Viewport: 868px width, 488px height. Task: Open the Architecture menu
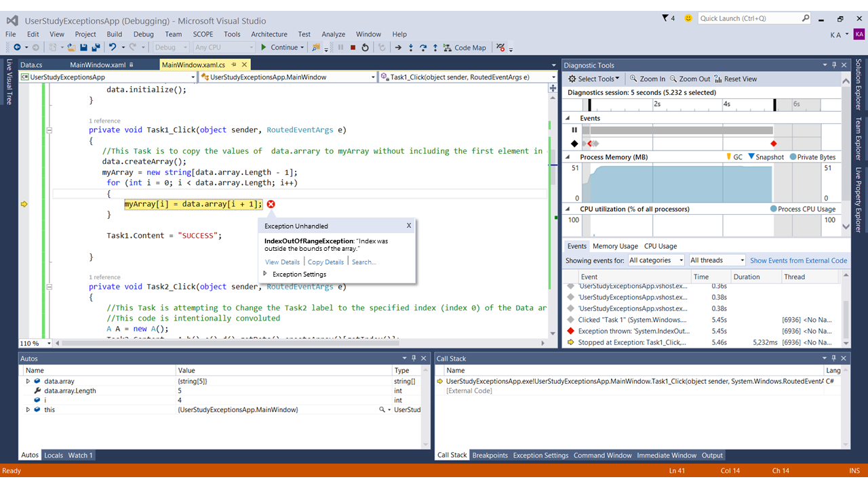(x=269, y=34)
